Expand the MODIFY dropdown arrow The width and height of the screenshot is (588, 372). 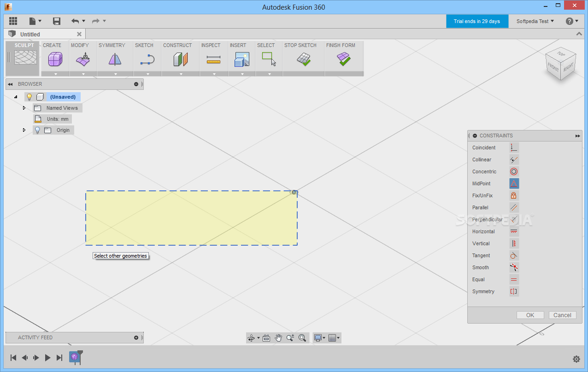coord(83,74)
